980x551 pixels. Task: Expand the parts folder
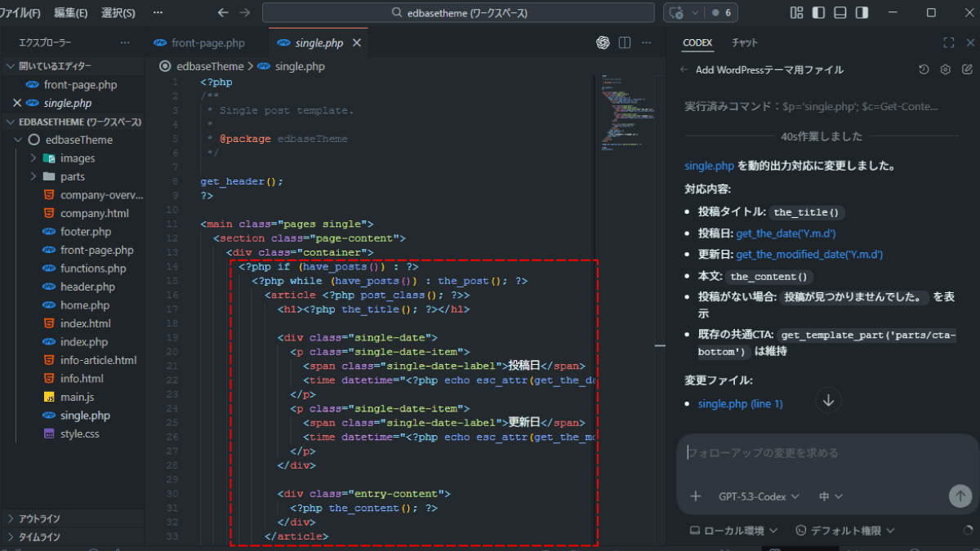[x=72, y=176]
